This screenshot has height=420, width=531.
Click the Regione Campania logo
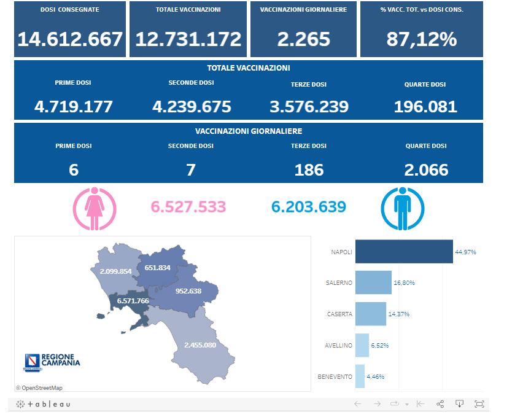point(52,360)
